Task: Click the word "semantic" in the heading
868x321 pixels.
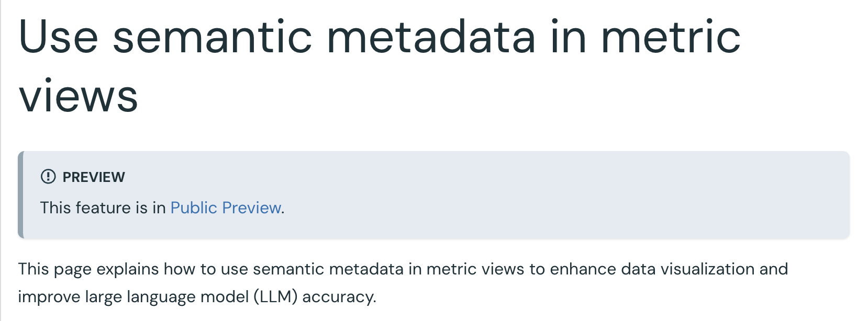Action: pos(213,37)
